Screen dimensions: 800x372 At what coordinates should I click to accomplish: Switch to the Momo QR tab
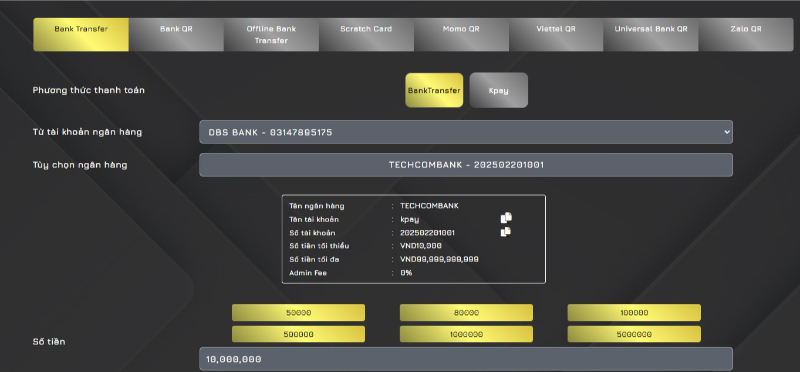461,35
